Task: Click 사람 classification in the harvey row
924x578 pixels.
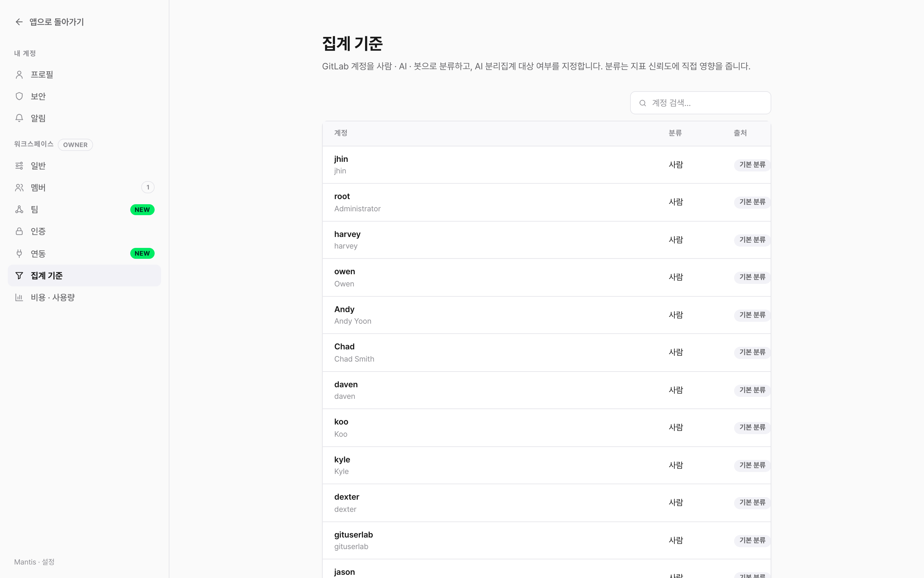Action: (675, 240)
